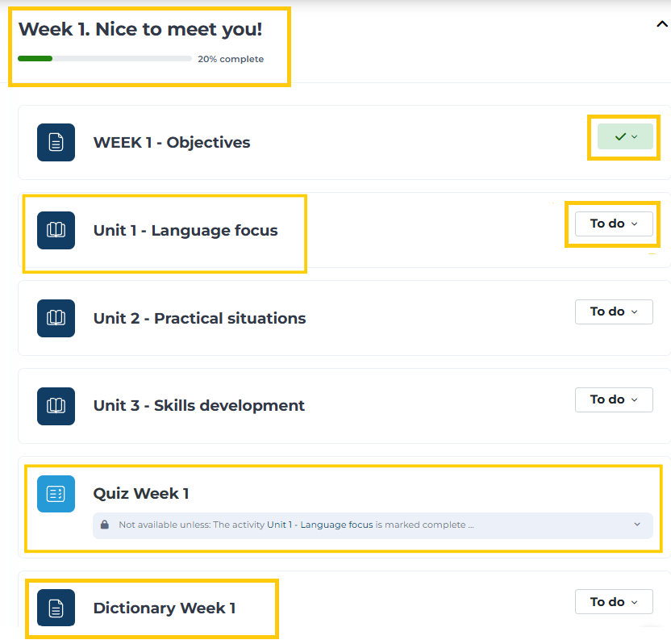This screenshot has width=671, height=644.
Task: Click the Week 1 progress bar
Action: click(105, 59)
